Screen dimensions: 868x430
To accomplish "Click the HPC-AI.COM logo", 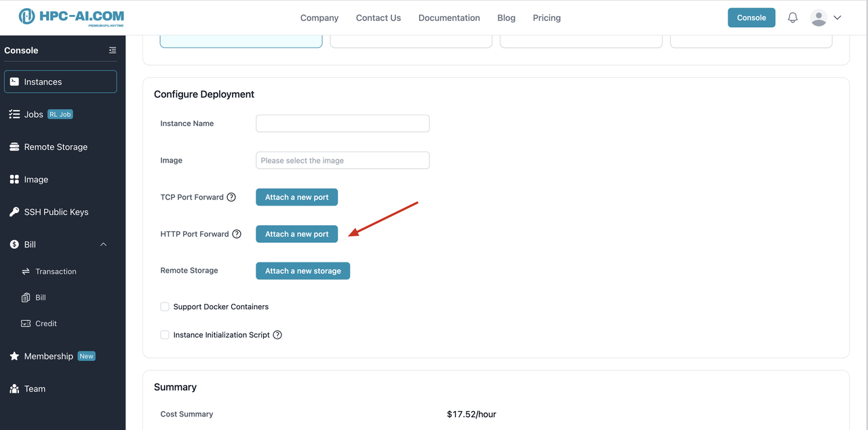I will [71, 17].
